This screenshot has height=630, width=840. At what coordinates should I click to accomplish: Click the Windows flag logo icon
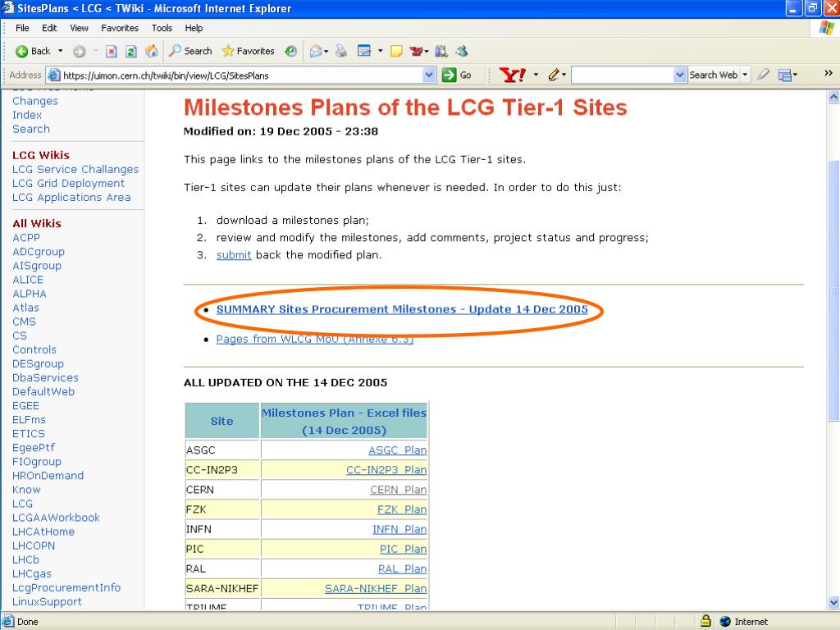coord(827,28)
